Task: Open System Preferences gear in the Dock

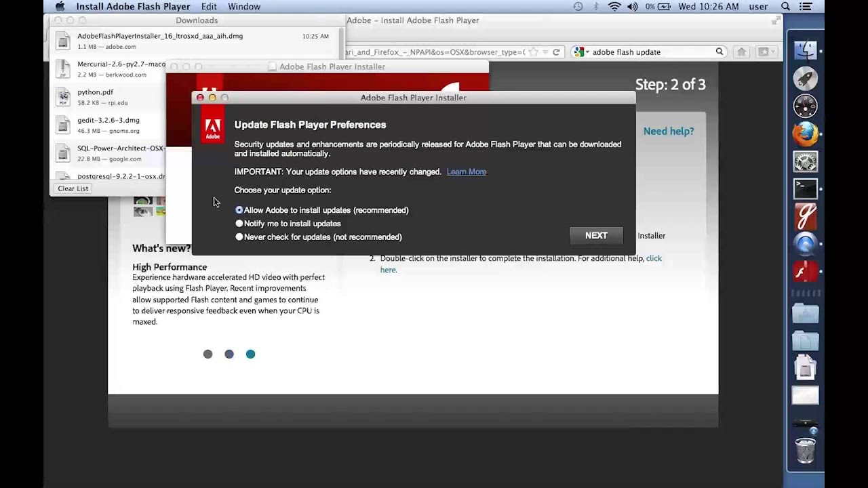Action: [806, 162]
